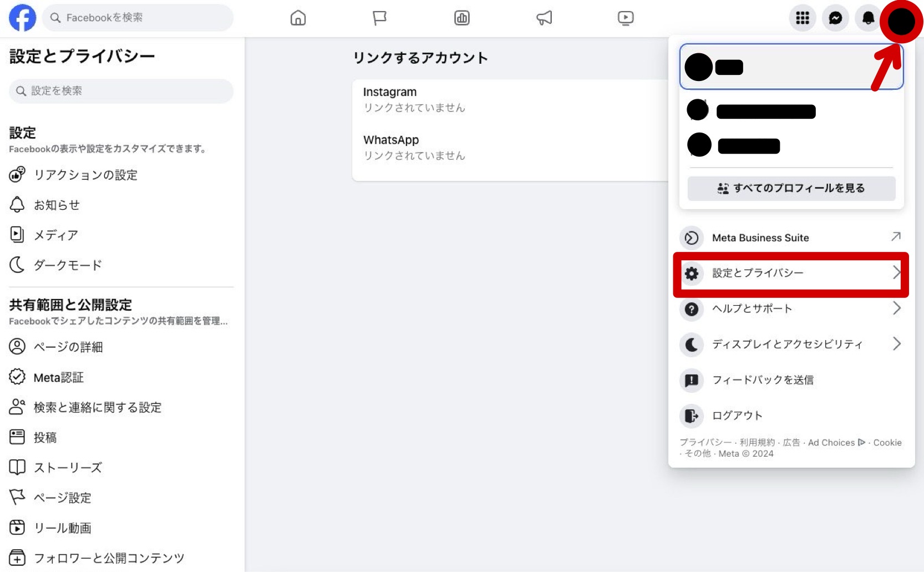Click すべてのプロフィールを見る button
The height and width of the screenshot is (572, 924).
791,189
